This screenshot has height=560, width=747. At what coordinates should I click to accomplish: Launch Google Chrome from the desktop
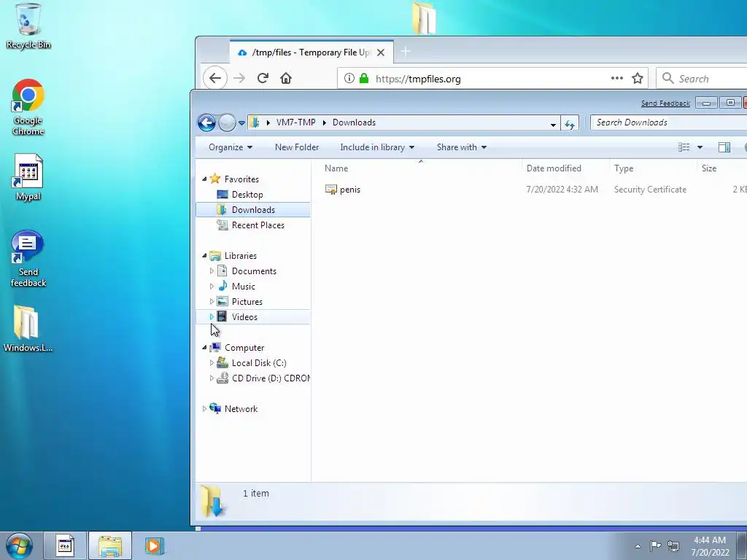28,107
